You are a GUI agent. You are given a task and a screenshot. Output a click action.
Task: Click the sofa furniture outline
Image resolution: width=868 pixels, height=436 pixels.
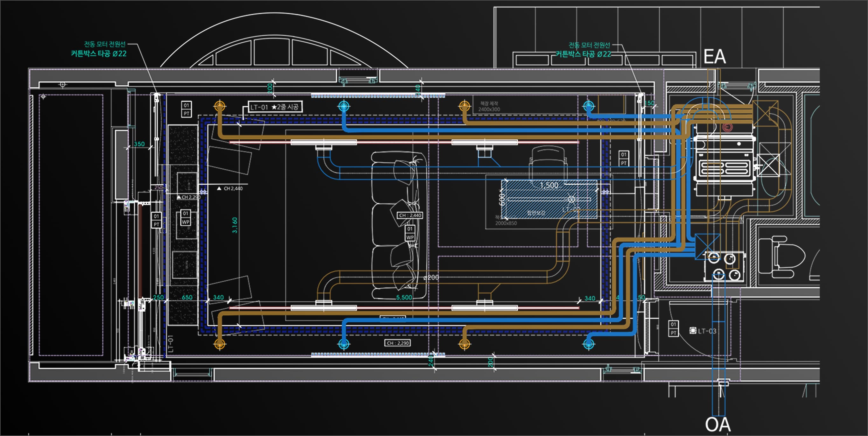click(x=399, y=225)
